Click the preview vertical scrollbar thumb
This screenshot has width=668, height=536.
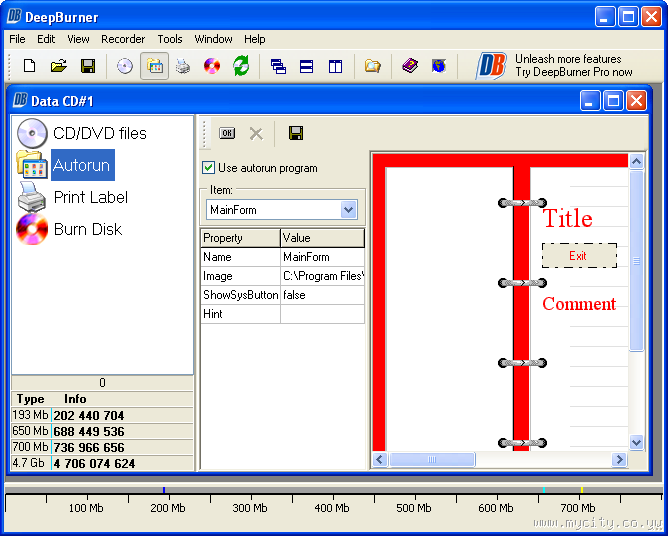636,261
